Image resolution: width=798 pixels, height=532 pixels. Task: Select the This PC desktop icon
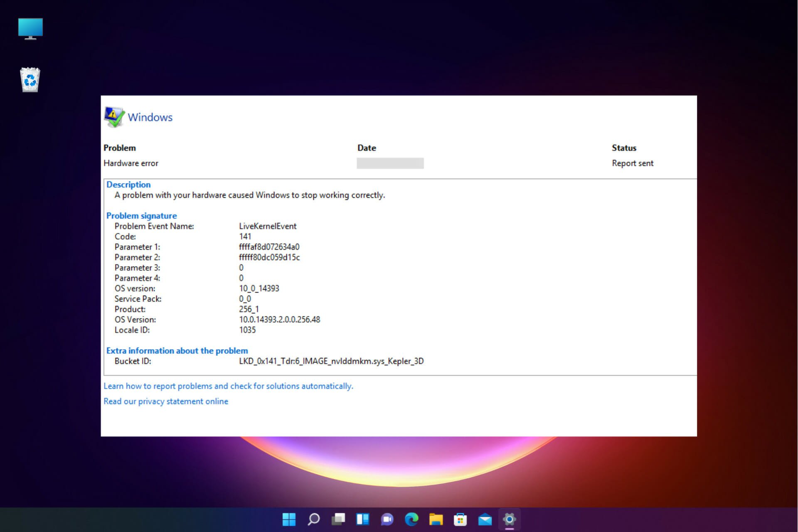pyautogui.click(x=30, y=29)
